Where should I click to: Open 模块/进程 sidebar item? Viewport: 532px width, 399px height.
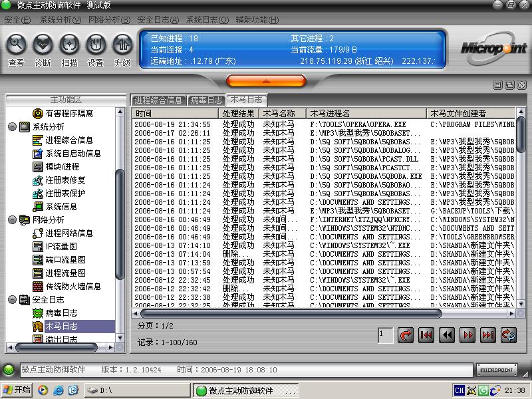pyautogui.click(x=56, y=167)
